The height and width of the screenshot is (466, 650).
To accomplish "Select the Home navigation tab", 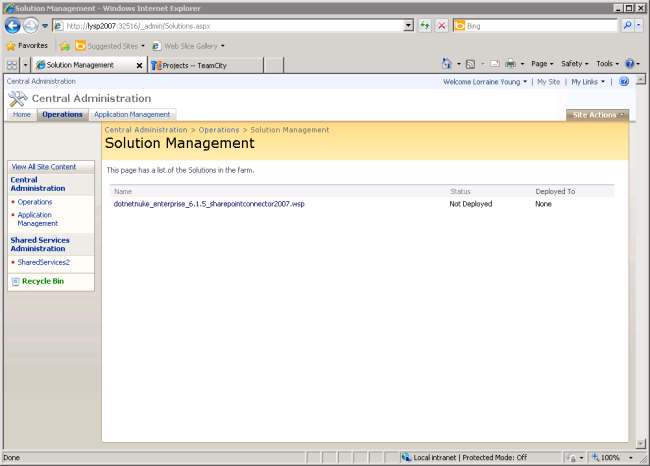I will coord(22,114).
